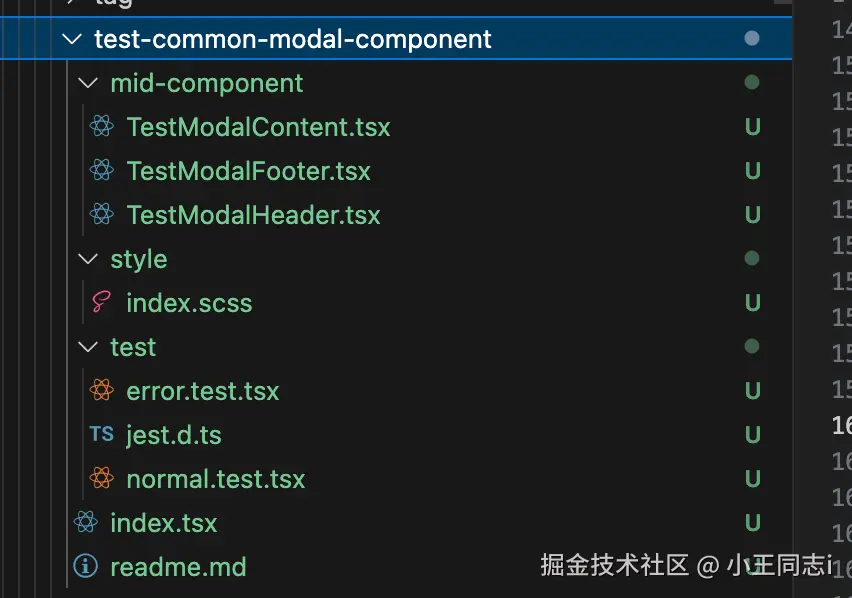Click React icon beside TestModalContent.tsx
Image resolution: width=852 pixels, height=598 pixels.
click(x=101, y=127)
